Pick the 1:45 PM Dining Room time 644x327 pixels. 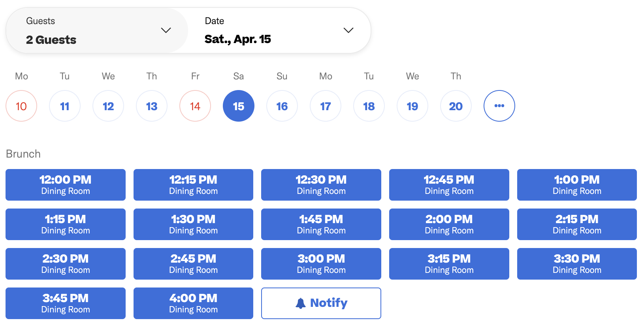[x=321, y=224]
